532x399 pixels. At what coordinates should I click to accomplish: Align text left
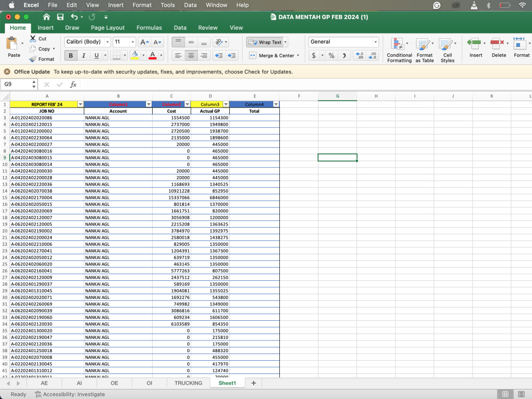[178, 55]
